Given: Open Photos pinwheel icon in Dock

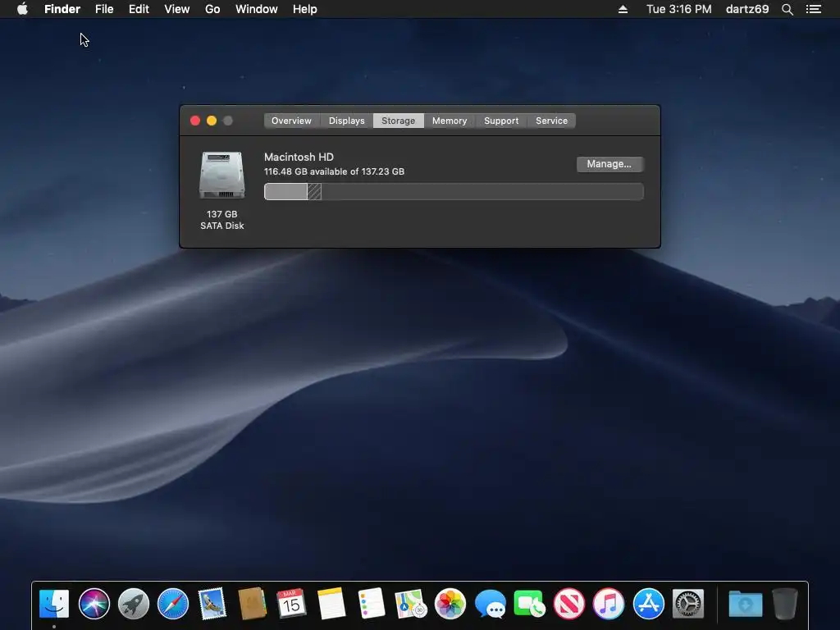Looking at the screenshot, I should [450, 604].
